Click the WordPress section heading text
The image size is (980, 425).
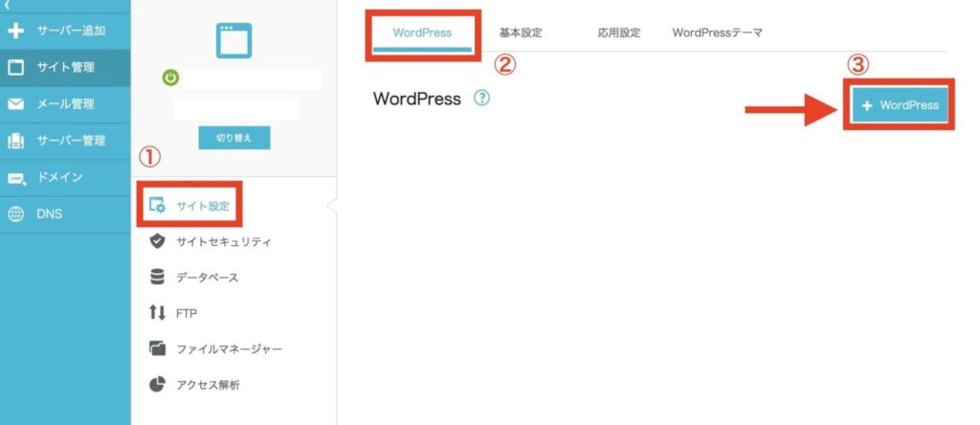coord(417,99)
